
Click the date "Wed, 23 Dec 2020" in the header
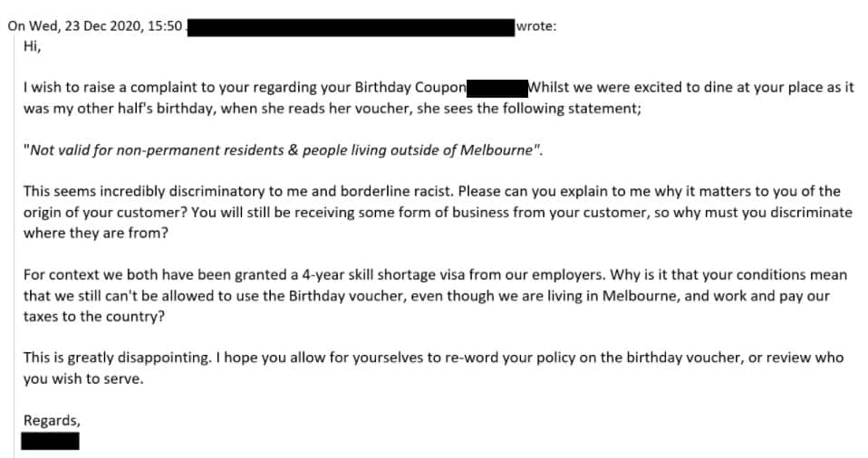[x=84, y=26]
